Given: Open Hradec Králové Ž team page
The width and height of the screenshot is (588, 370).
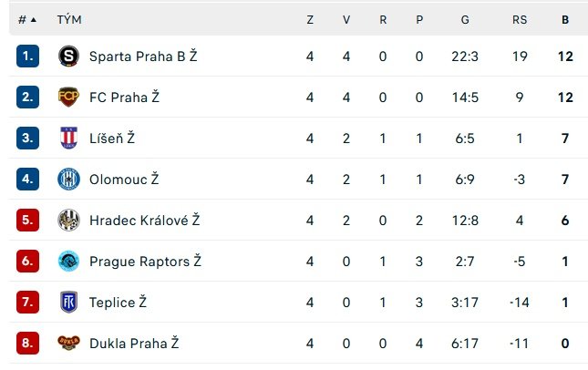Looking at the screenshot, I should tap(145, 220).
